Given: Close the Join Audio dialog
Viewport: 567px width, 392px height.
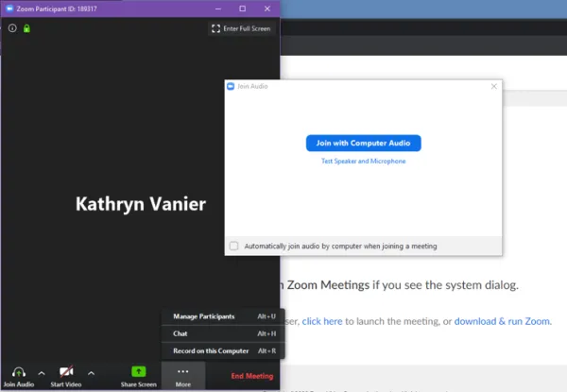Looking at the screenshot, I should [x=494, y=86].
